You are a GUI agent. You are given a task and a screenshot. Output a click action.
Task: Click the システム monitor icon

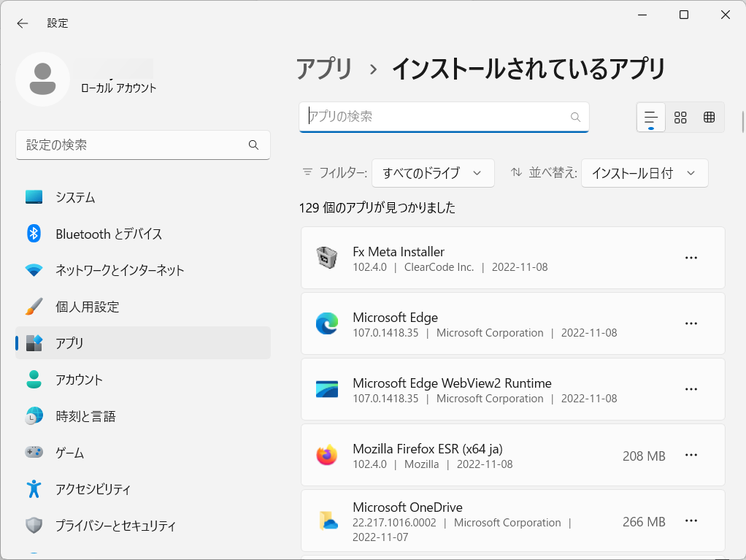pyautogui.click(x=34, y=197)
